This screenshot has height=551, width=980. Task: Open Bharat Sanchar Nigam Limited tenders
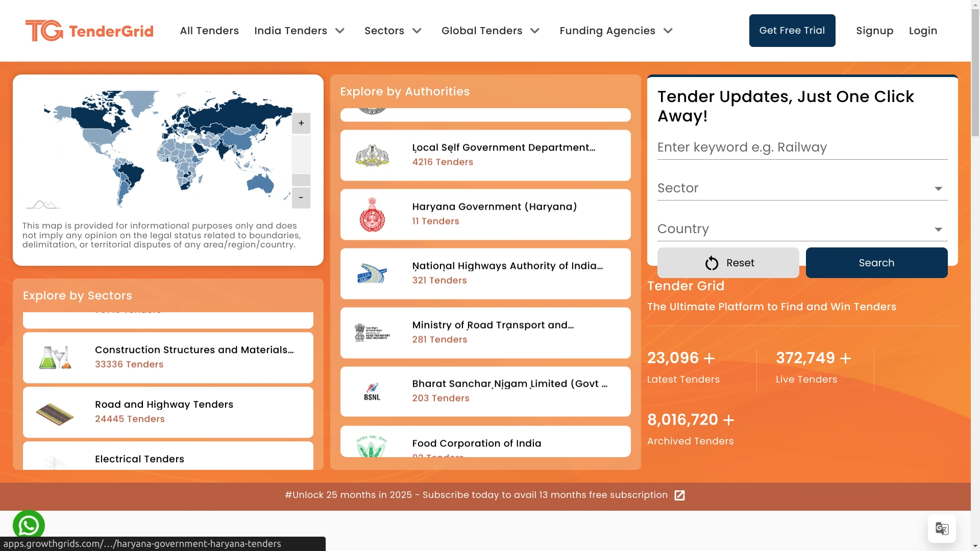[x=485, y=392]
